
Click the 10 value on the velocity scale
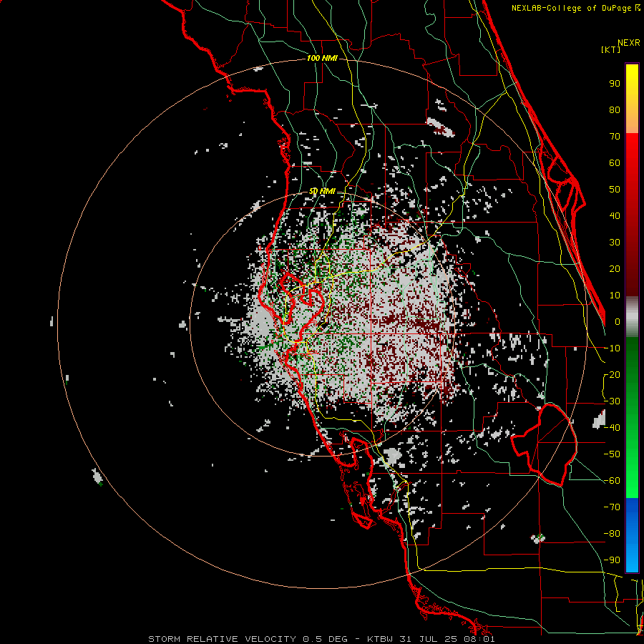tap(615, 296)
